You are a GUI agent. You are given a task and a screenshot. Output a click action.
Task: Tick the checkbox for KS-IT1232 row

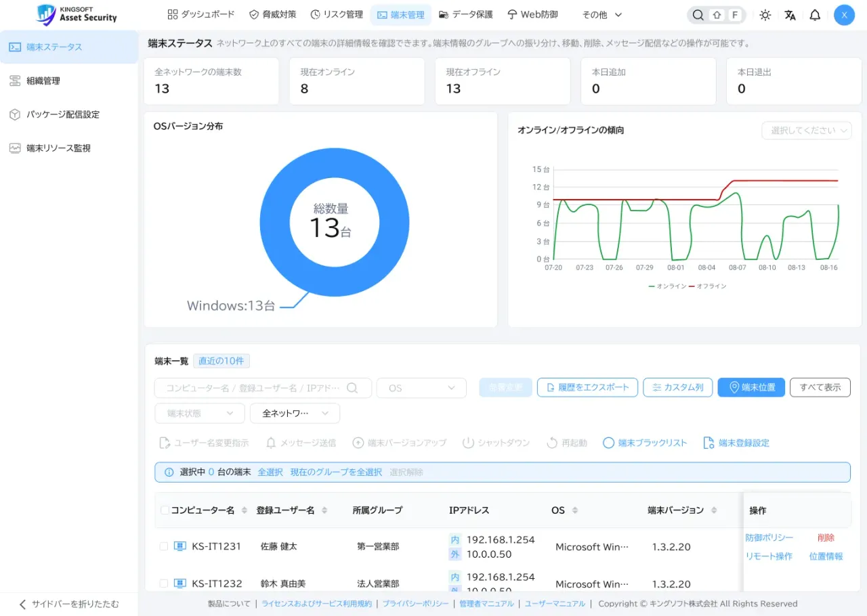(x=164, y=584)
